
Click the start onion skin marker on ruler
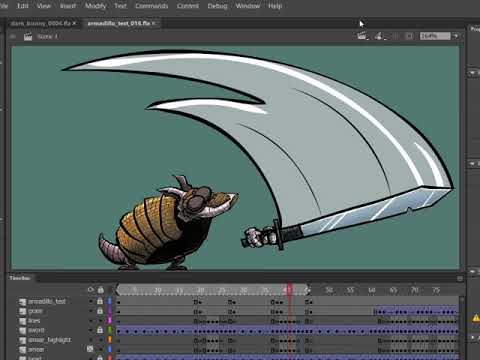pos(118,290)
